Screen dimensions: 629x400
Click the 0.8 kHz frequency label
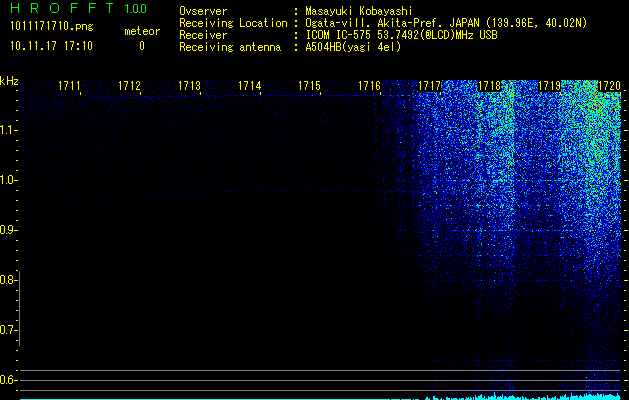coord(7,280)
